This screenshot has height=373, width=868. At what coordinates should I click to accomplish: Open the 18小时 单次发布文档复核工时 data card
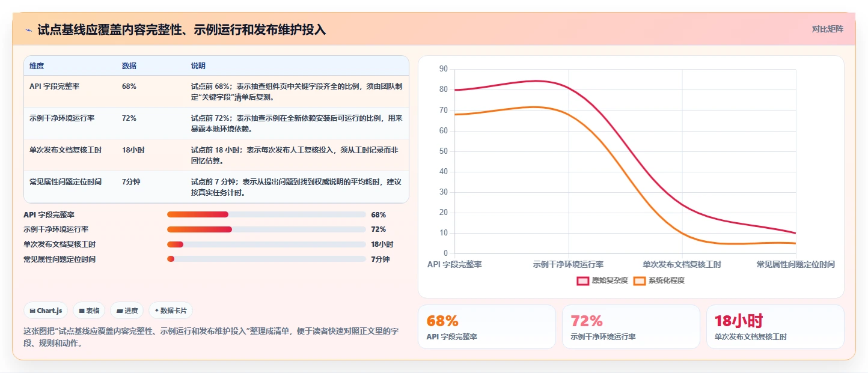point(775,327)
